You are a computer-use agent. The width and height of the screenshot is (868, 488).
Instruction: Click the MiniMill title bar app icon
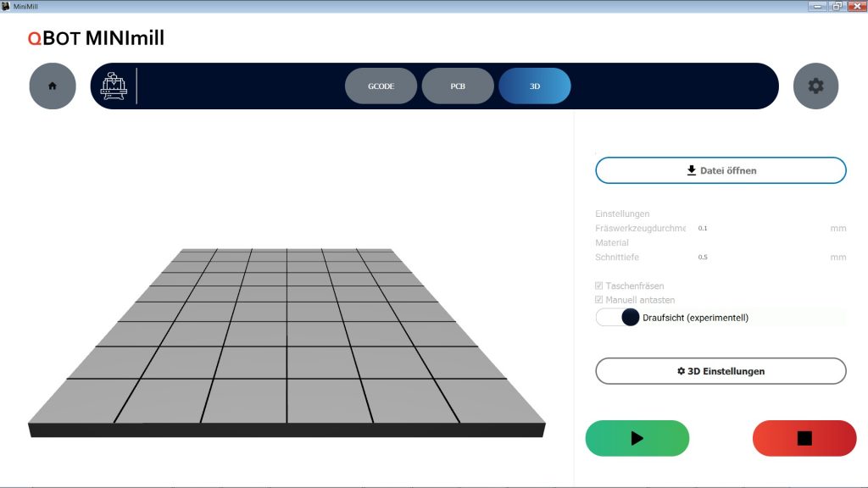6,6
